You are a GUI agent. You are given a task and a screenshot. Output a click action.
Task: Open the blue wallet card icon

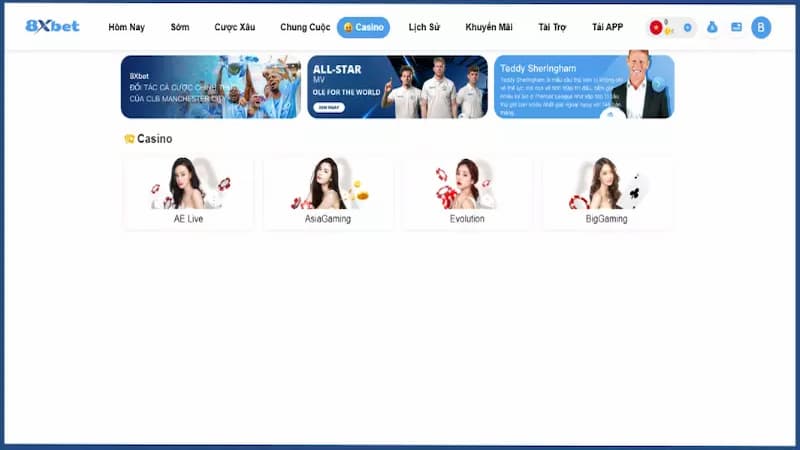point(736,27)
